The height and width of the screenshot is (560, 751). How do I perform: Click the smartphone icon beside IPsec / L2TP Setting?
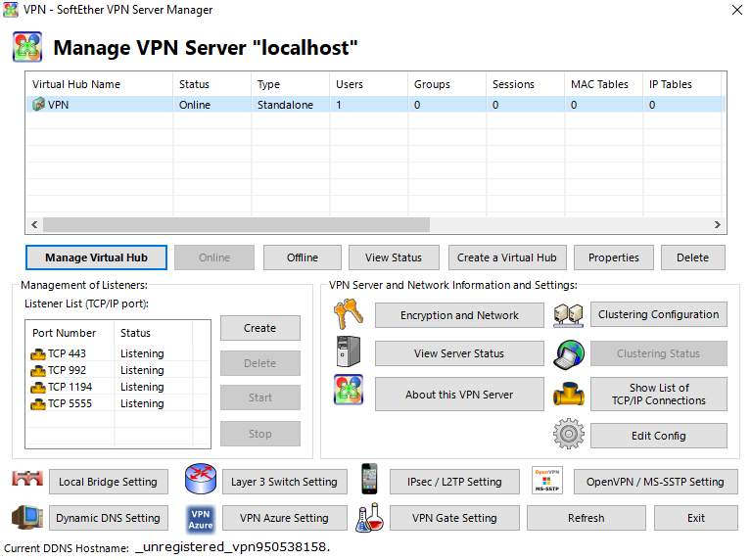369,479
